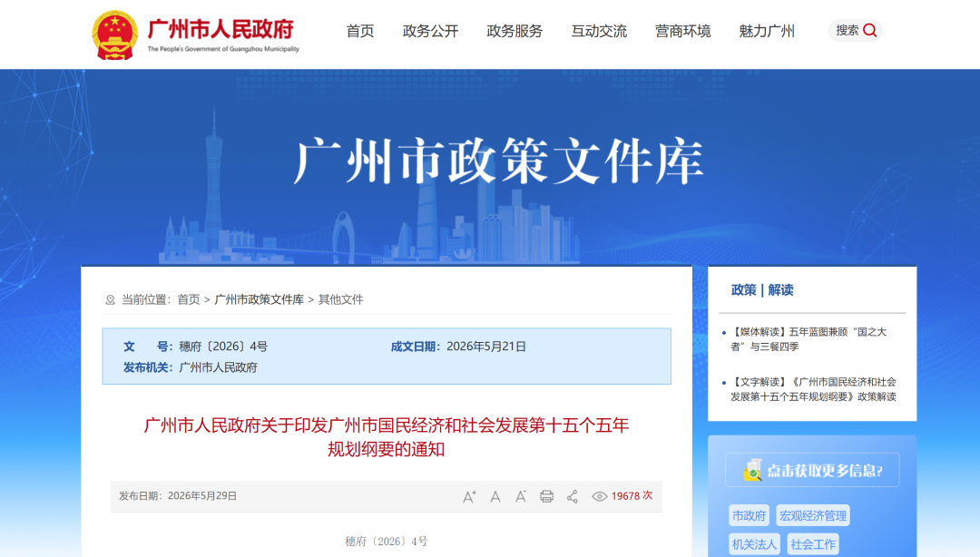The width and height of the screenshot is (980, 557).
Task: Click the Guangzhou government emblem logo
Action: 114,35
